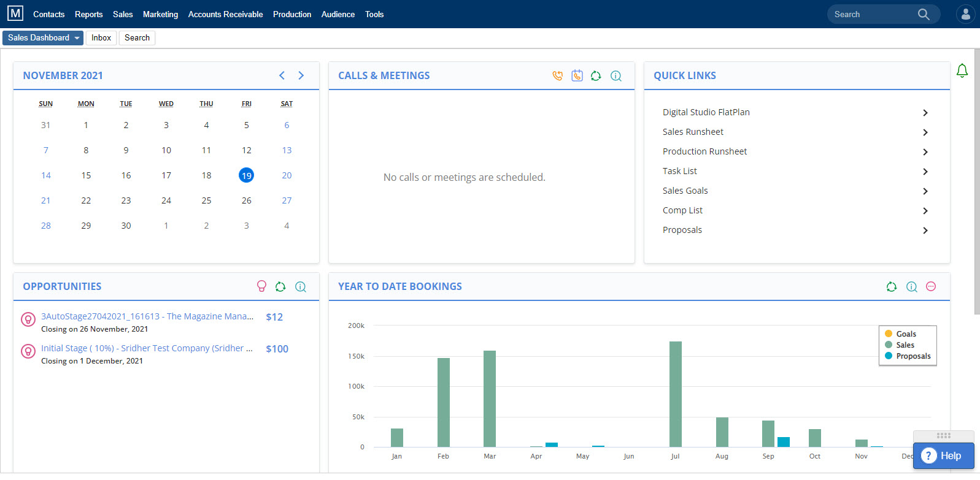Click the add call phone icon
The height and width of the screenshot is (480, 980).
(x=557, y=76)
